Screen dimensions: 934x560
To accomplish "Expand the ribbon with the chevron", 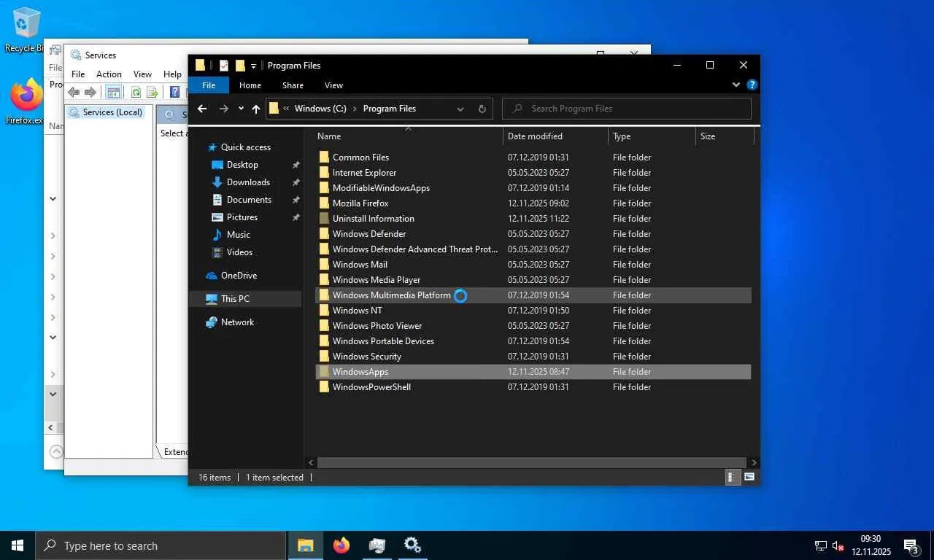I will (x=736, y=85).
